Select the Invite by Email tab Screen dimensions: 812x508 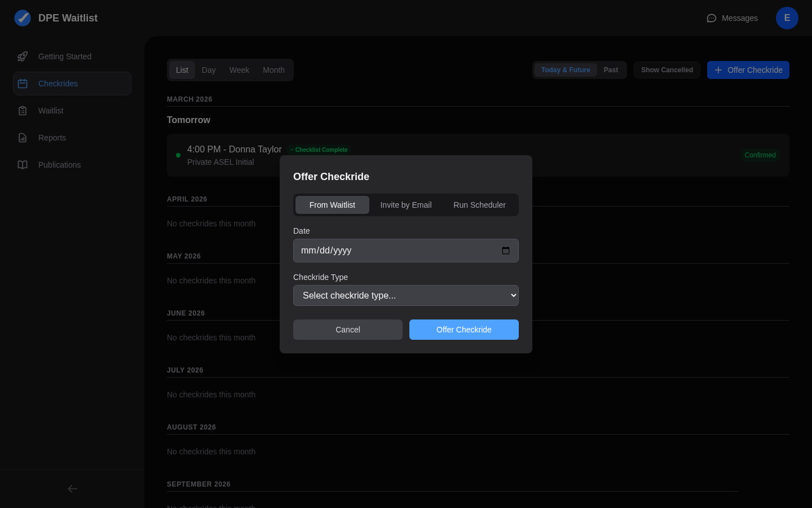[406, 205]
